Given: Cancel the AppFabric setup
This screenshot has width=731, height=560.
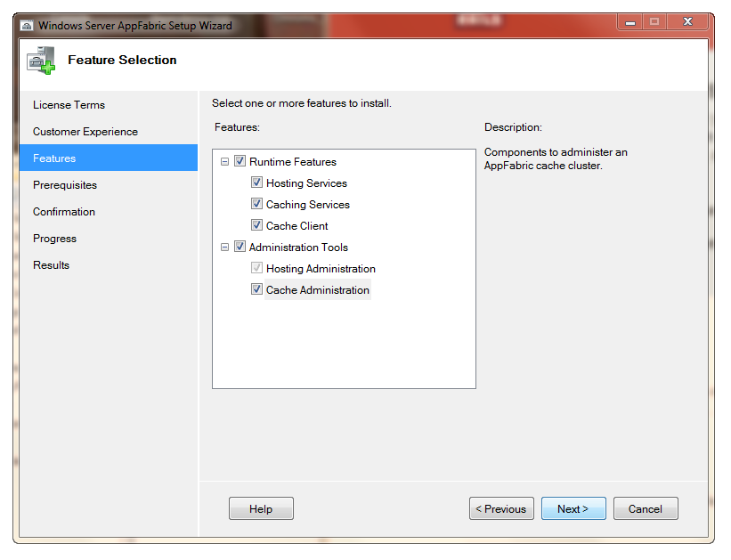Looking at the screenshot, I should (x=646, y=508).
